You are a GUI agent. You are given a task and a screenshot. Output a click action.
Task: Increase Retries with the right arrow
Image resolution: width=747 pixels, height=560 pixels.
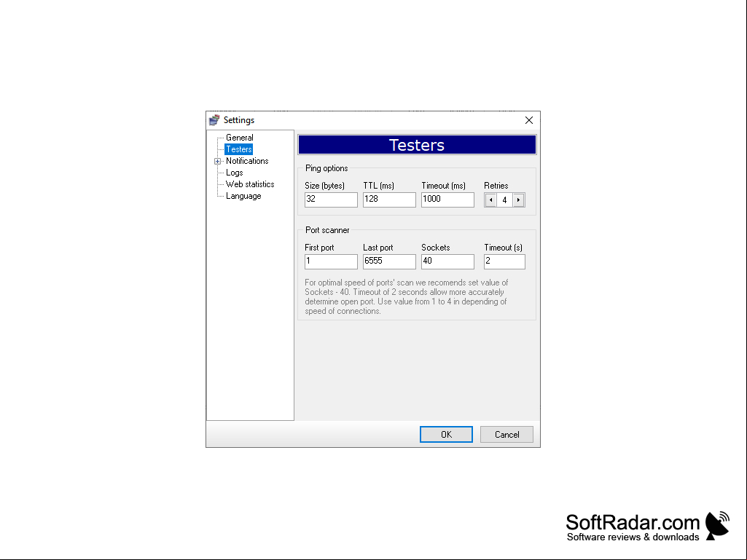click(x=519, y=200)
